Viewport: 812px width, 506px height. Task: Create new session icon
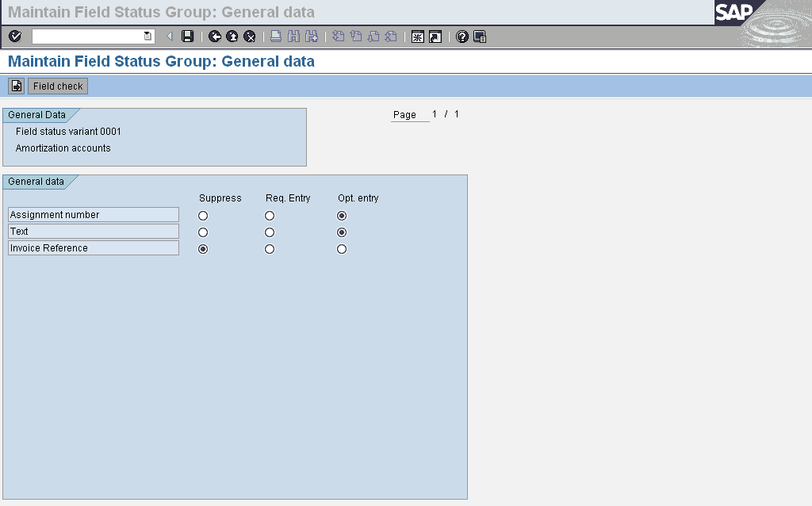tap(417, 36)
